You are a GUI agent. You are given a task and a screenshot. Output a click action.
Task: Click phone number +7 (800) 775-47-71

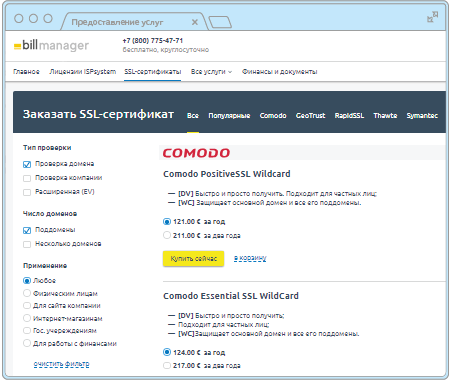[153, 41]
